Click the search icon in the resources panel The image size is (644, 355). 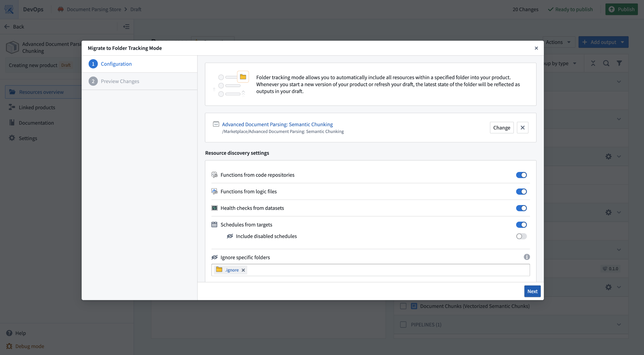point(606,63)
